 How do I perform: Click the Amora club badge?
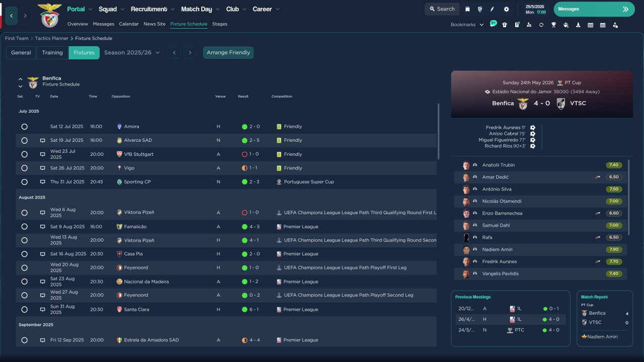click(x=119, y=127)
